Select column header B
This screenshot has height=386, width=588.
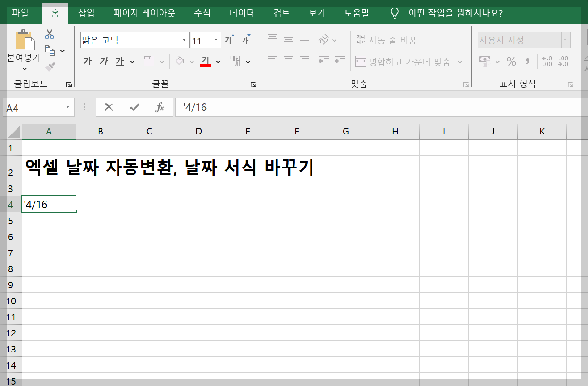tap(100, 131)
